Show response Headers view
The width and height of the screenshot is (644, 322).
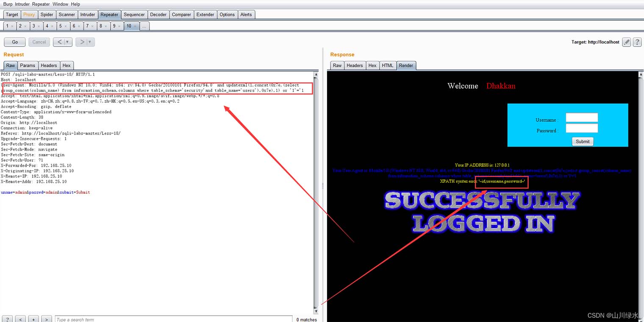pos(355,65)
